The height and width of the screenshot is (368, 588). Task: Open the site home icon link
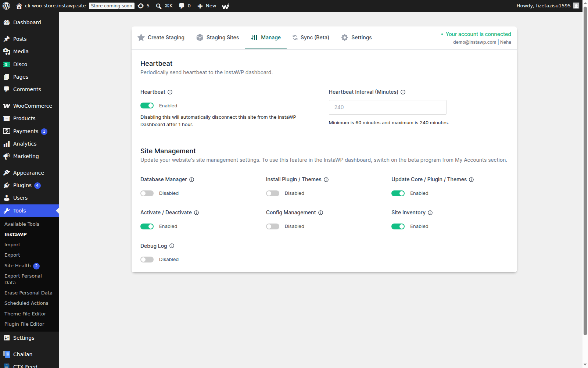click(x=19, y=6)
